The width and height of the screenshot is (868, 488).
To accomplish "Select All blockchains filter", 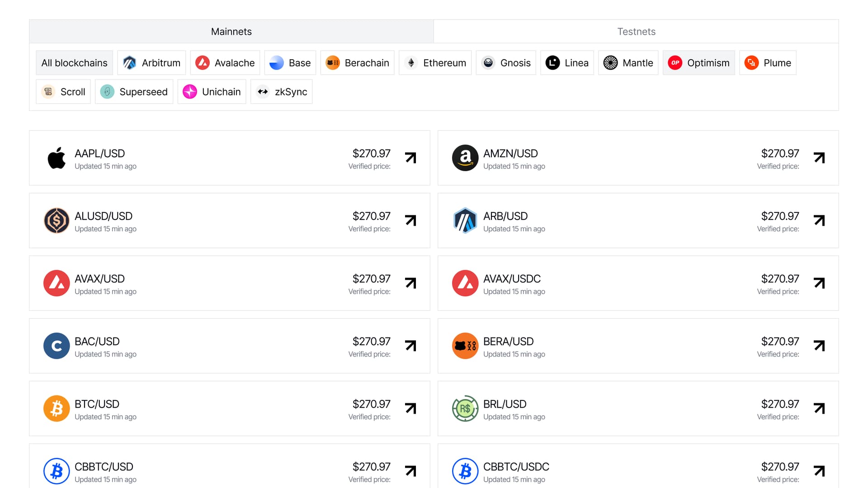I will (75, 63).
